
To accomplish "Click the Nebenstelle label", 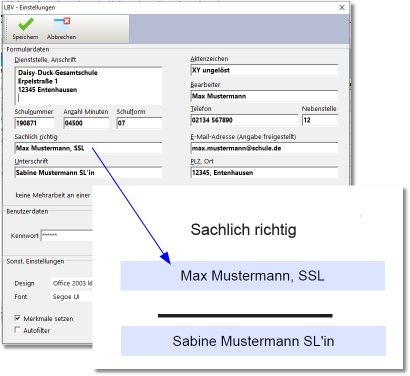I will (319, 109).
